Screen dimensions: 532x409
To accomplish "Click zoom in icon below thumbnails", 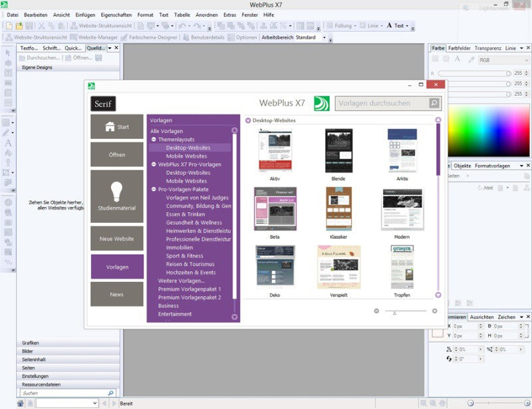I will [x=435, y=311].
